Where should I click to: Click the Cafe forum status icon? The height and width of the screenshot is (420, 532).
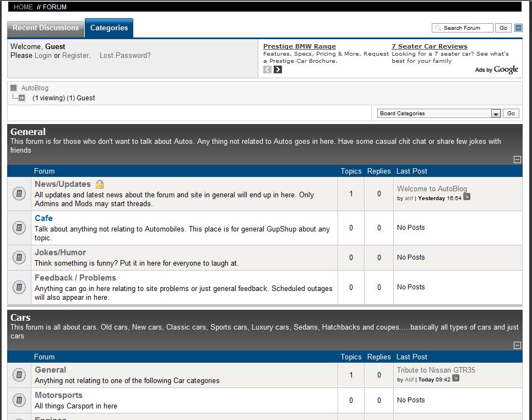point(19,228)
